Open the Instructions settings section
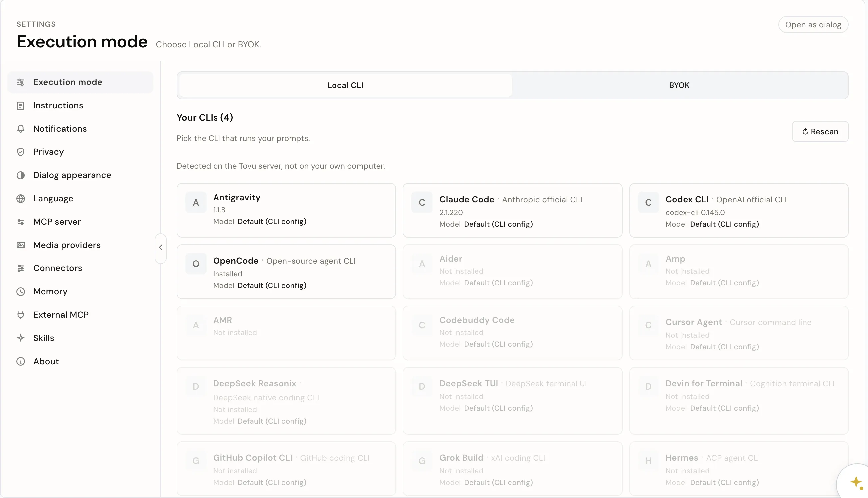 [x=80, y=105]
